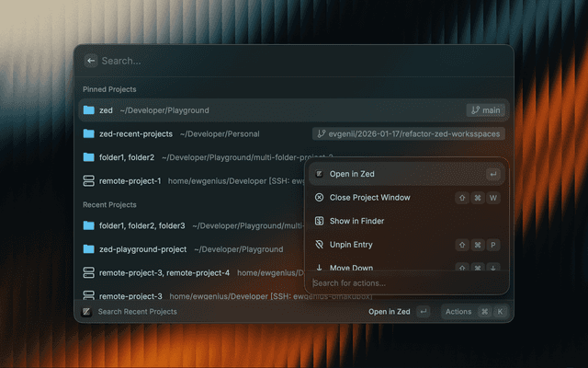The width and height of the screenshot is (588, 368).
Task: Click the folder icon for zed-playground-project
Action: (89, 249)
